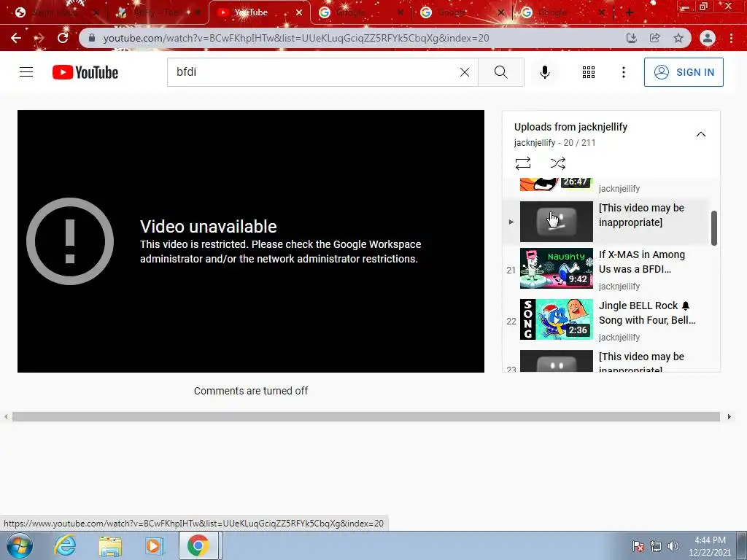Click Show desktop button at taskbar end
Screen dimensions: 747x560
742,545
